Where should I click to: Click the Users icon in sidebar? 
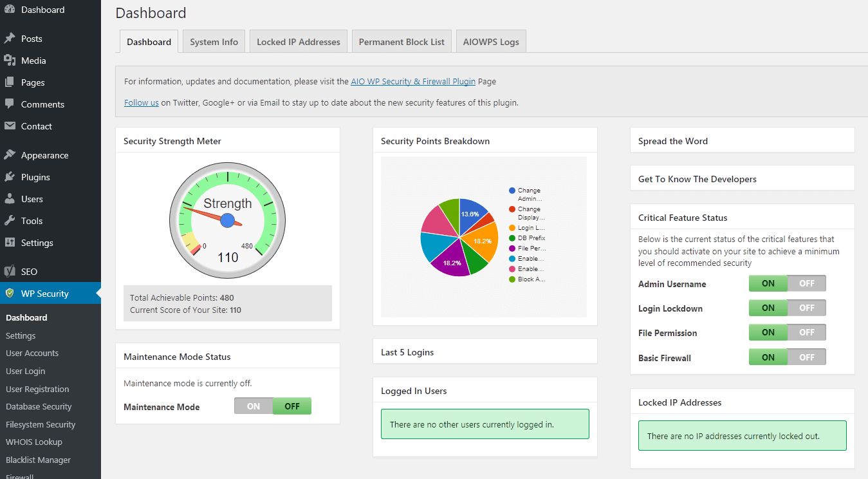pos(11,198)
